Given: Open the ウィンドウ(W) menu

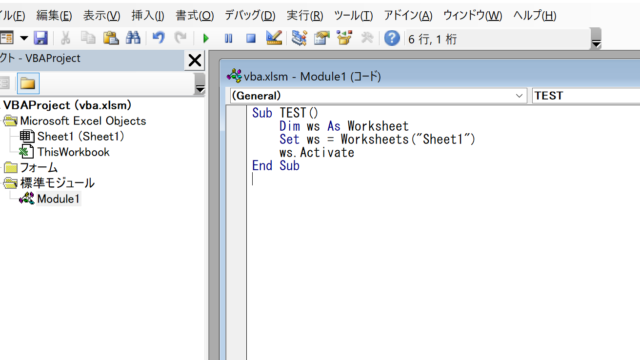Looking at the screenshot, I should (x=473, y=16).
